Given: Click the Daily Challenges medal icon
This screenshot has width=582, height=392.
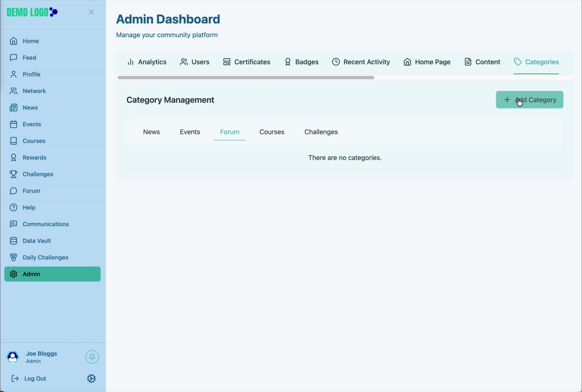Looking at the screenshot, I should tap(14, 257).
